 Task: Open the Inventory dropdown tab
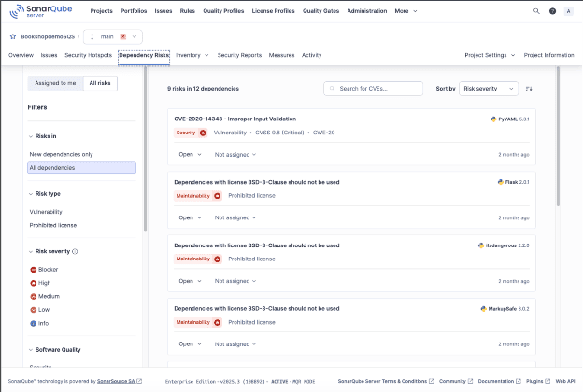(192, 55)
